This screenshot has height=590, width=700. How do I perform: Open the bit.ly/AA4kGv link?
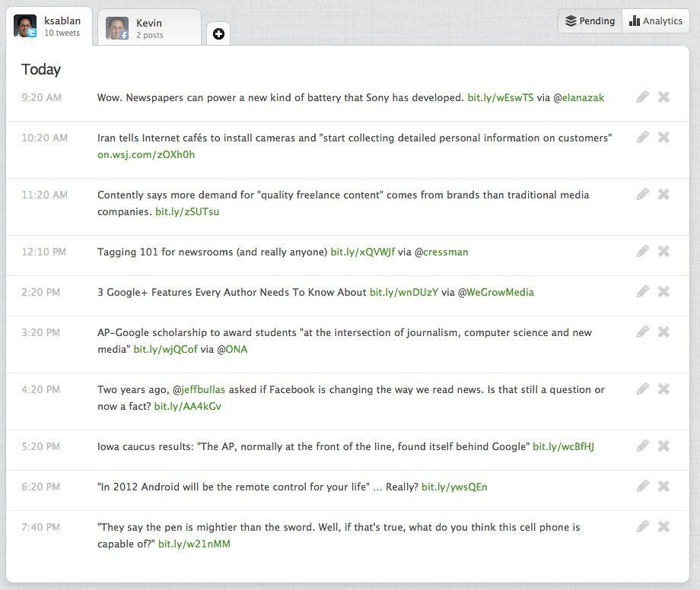pos(187,406)
